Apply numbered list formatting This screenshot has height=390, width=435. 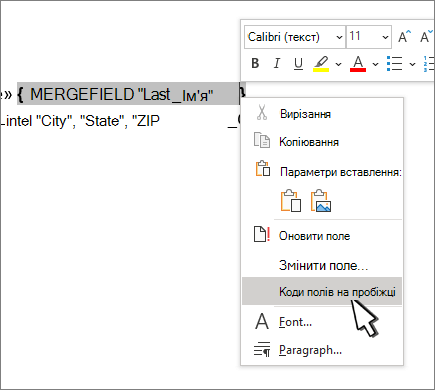[429, 63]
